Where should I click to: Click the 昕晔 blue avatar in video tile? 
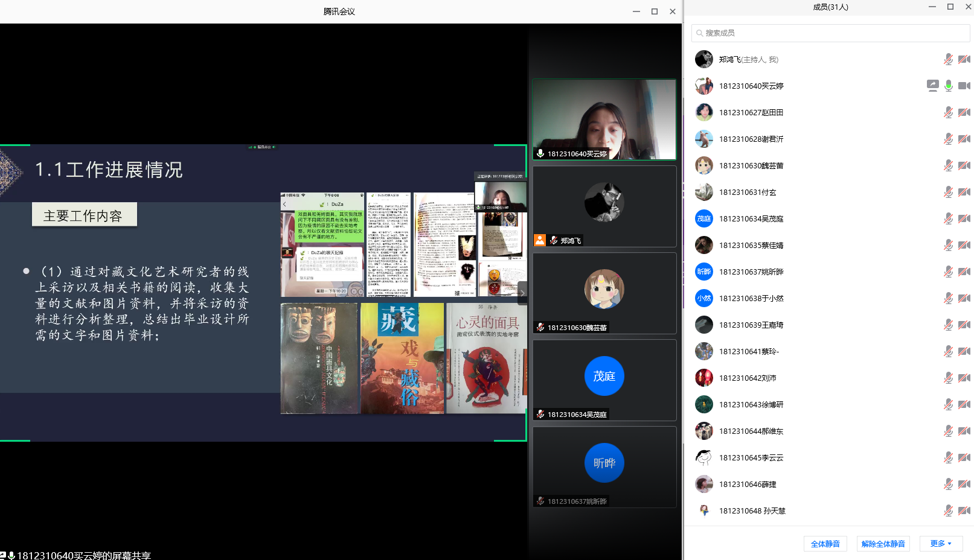pos(604,463)
